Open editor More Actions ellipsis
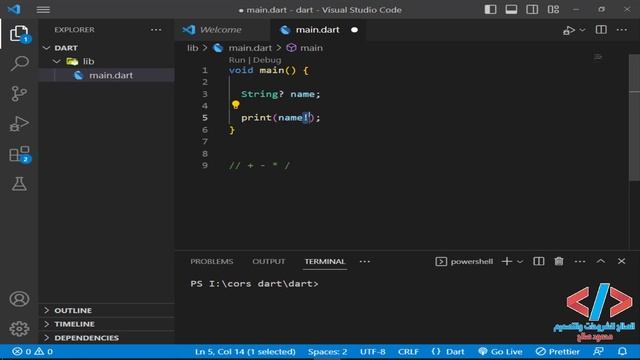Viewport: 640px width, 360px height. [622, 30]
